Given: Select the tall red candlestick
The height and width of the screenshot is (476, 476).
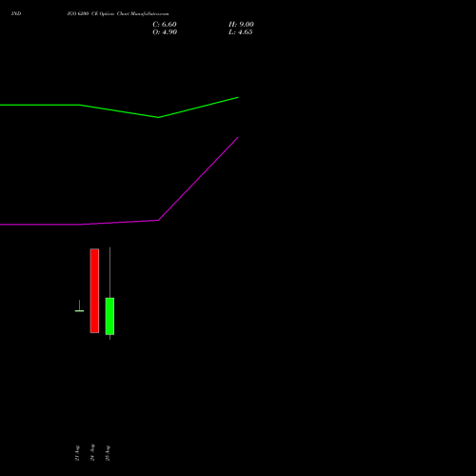Looking at the screenshot, I should pos(94,290).
